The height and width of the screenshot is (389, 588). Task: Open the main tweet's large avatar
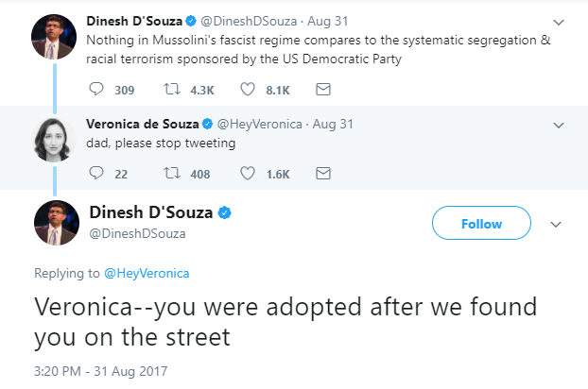tap(56, 224)
